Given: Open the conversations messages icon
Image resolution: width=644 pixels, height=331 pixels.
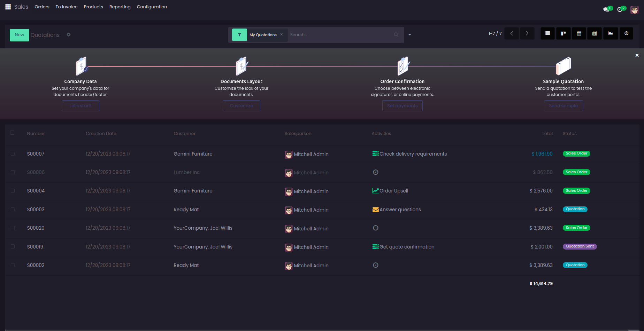Looking at the screenshot, I should tap(606, 10).
